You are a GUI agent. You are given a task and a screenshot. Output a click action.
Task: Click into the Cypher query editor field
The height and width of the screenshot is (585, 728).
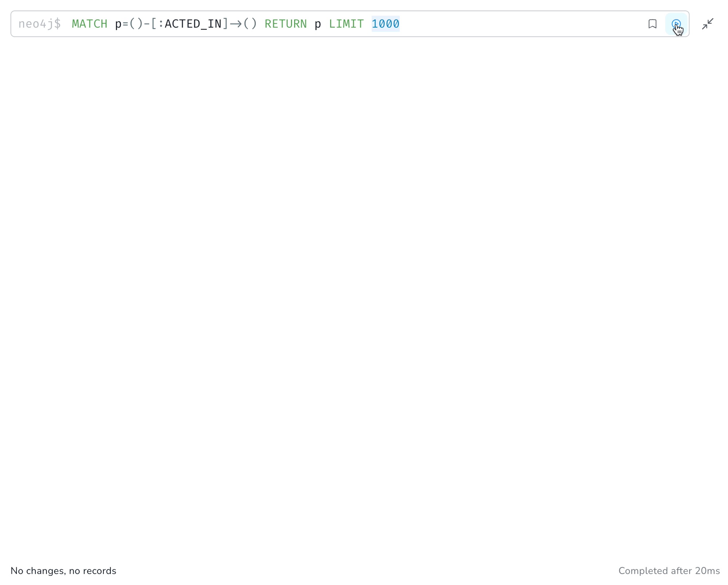[349, 24]
